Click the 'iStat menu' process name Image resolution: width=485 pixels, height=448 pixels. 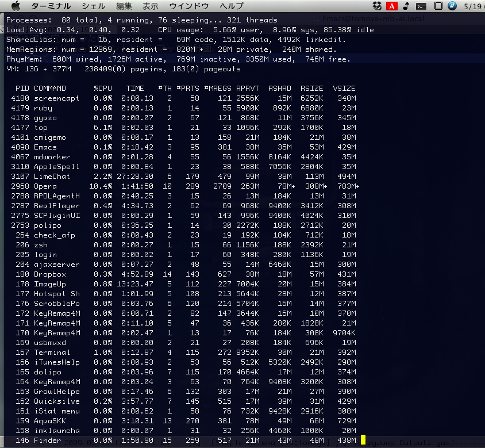point(57,411)
